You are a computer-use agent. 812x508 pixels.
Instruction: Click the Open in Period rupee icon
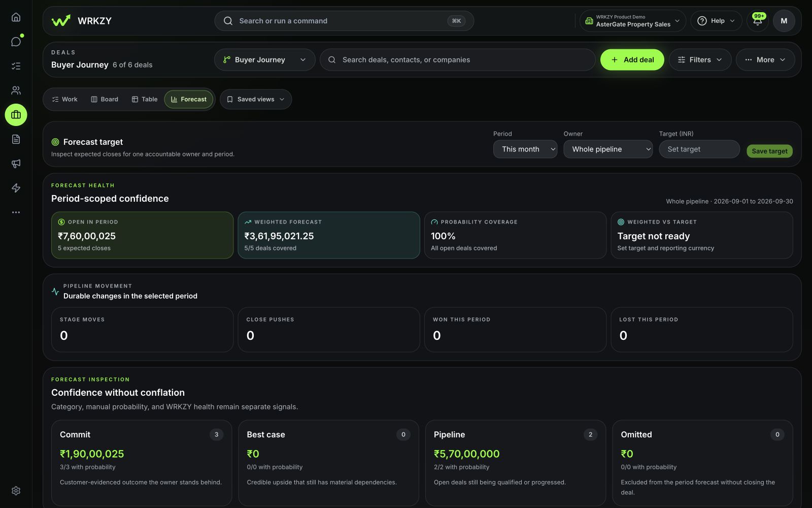(61, 222)
